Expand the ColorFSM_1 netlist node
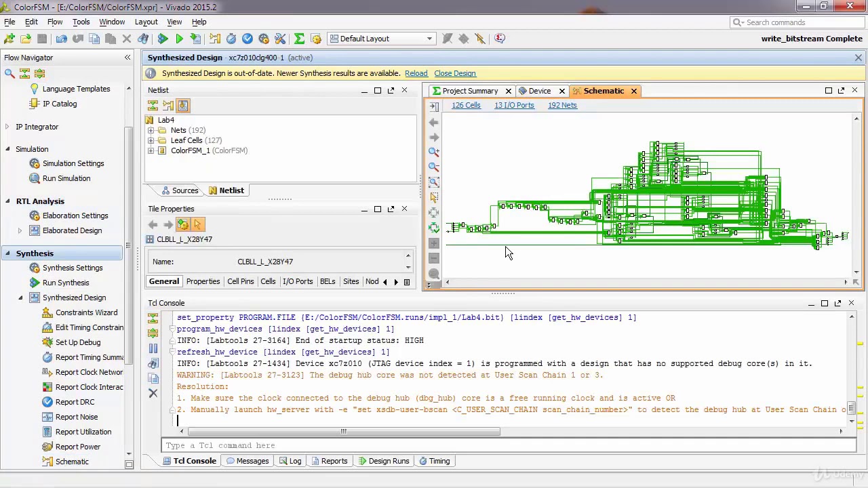This screenshot has height=488, width=868. tap(151, 150)
